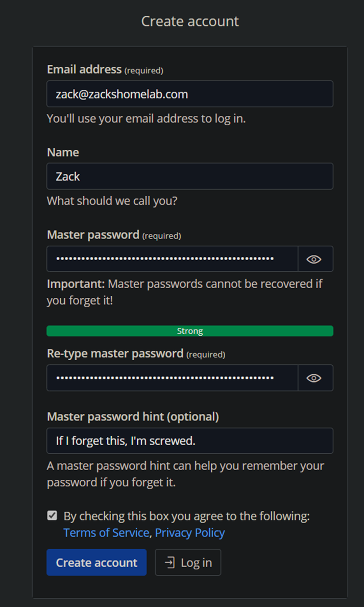Click the Re-type master password input

(172, 378)
